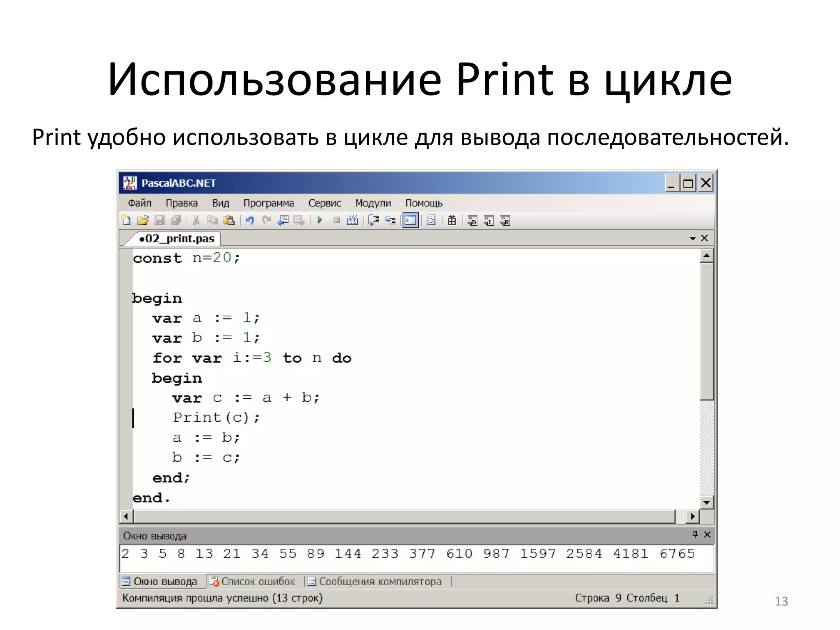
Task: Switch to the Список ошибок tab
Action: (252, 581)
